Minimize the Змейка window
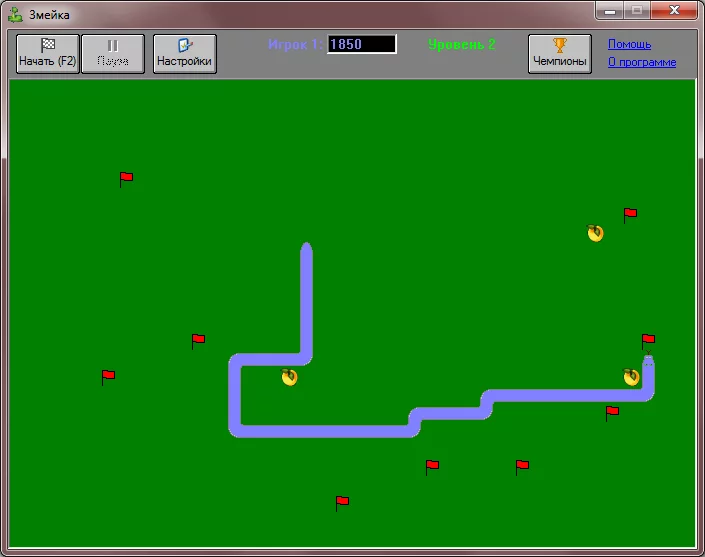Viewport: 705px width, 557px height. pos(610,11)
